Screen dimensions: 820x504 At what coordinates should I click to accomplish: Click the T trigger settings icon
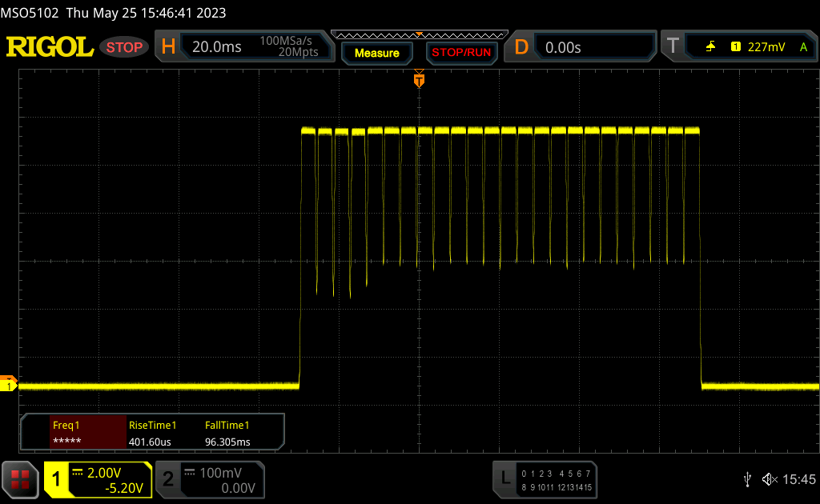point(673,47)
